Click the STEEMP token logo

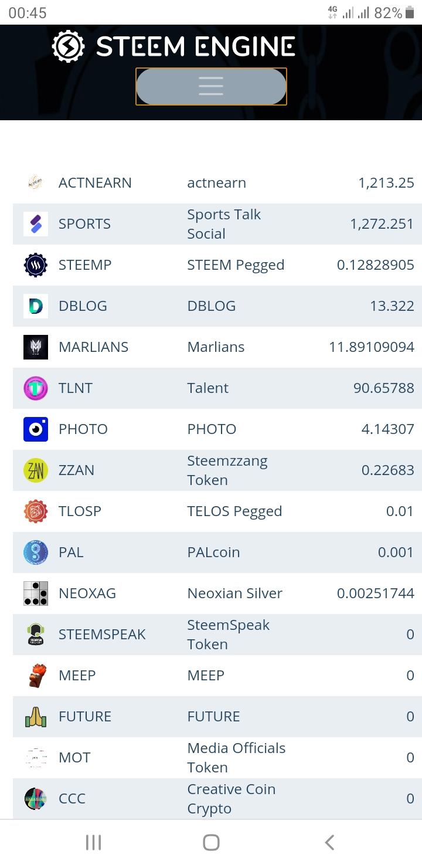point(36,265)
